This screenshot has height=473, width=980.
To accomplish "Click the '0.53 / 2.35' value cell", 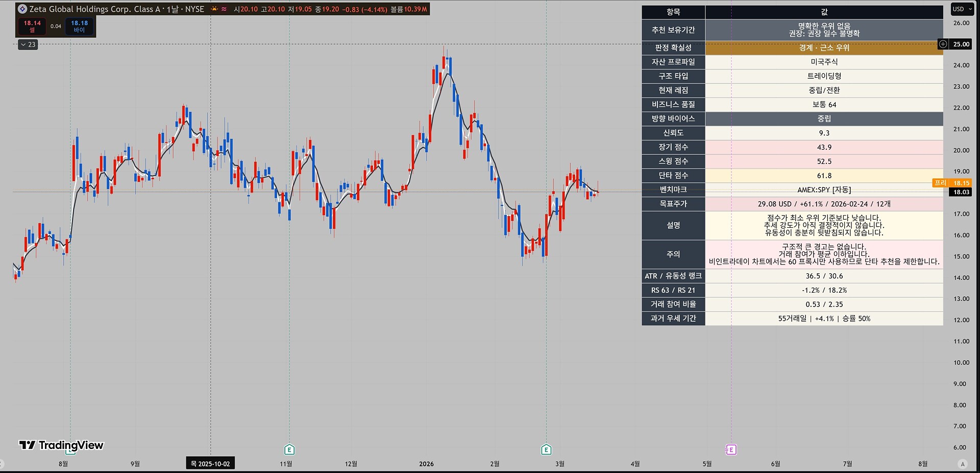I will [x=824, y=304].
